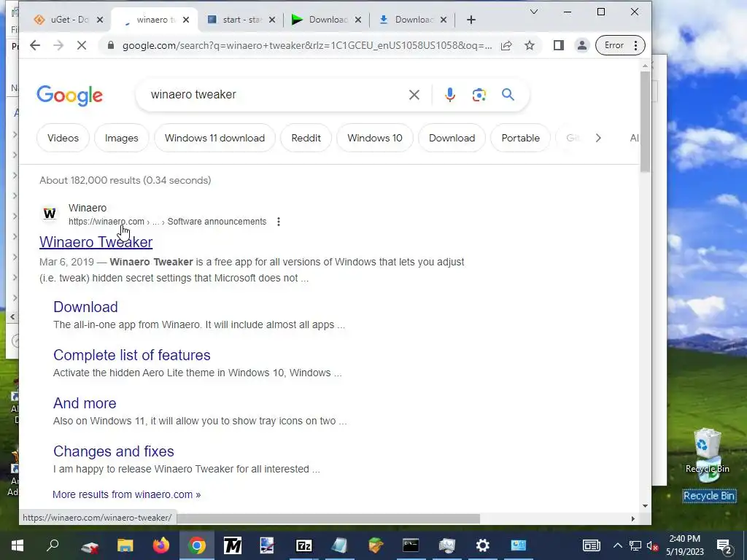Open the Winaero Tweaker result link
Viewport: 747px width, 560px height.
tap(96, 242)
